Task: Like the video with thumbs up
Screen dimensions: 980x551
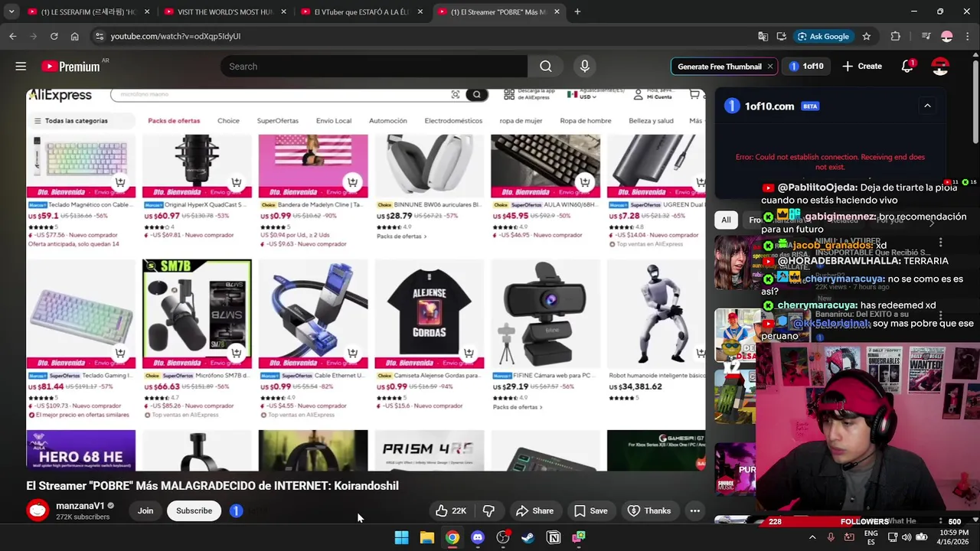Action: click(x=451, y=510)
